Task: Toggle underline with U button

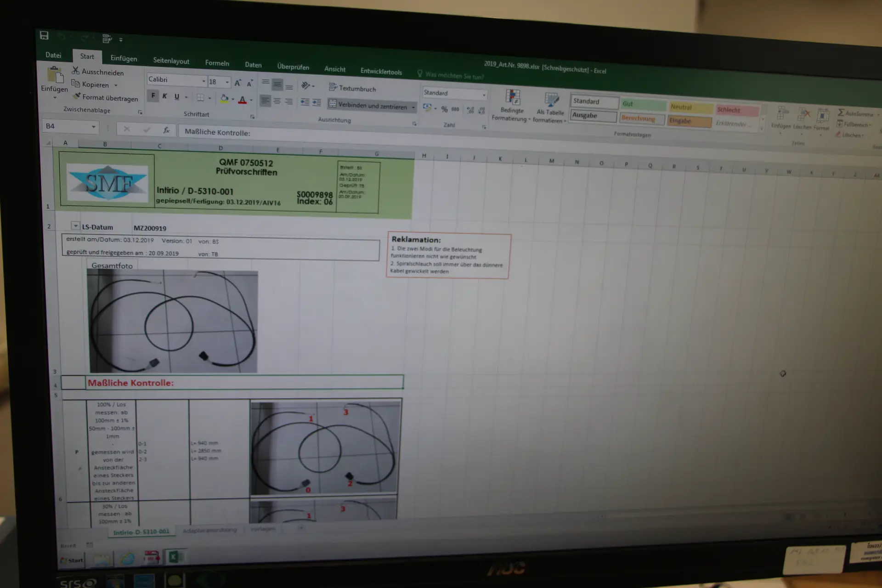Action: point(177,96)
